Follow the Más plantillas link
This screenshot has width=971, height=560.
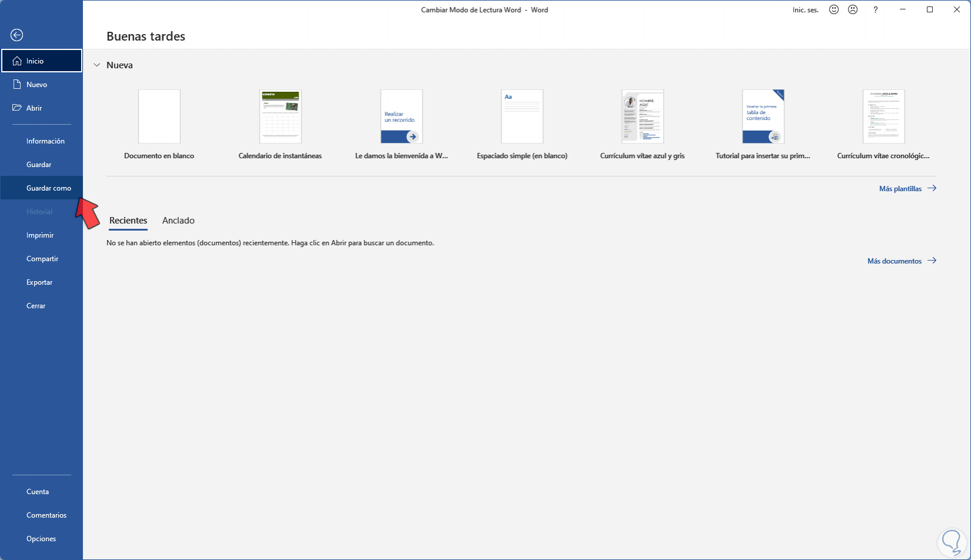coord(907,189)
